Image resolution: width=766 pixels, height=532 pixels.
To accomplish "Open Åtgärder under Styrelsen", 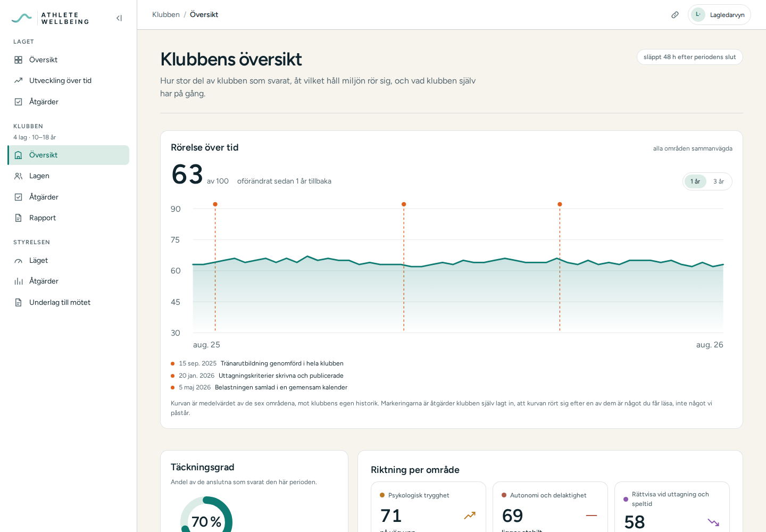I will point(68,281).
